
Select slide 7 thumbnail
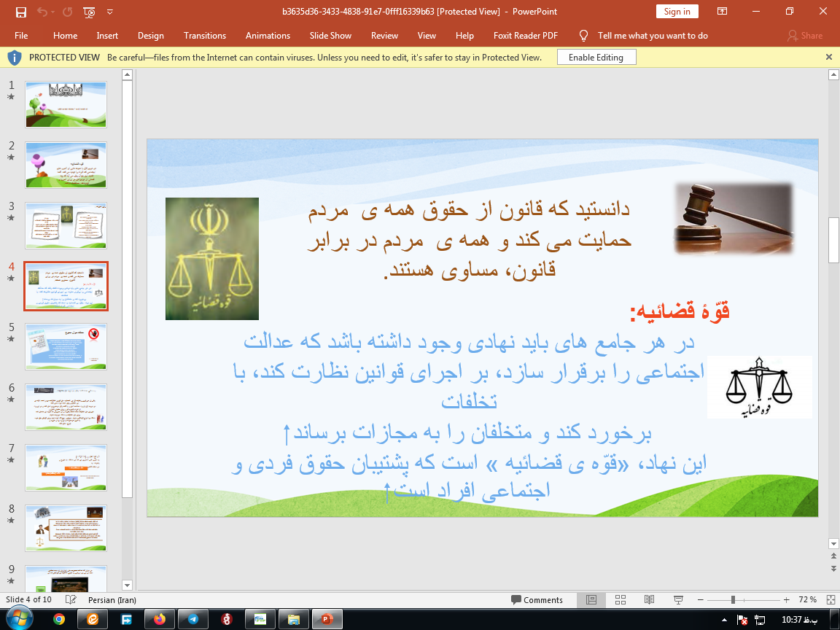66,467
